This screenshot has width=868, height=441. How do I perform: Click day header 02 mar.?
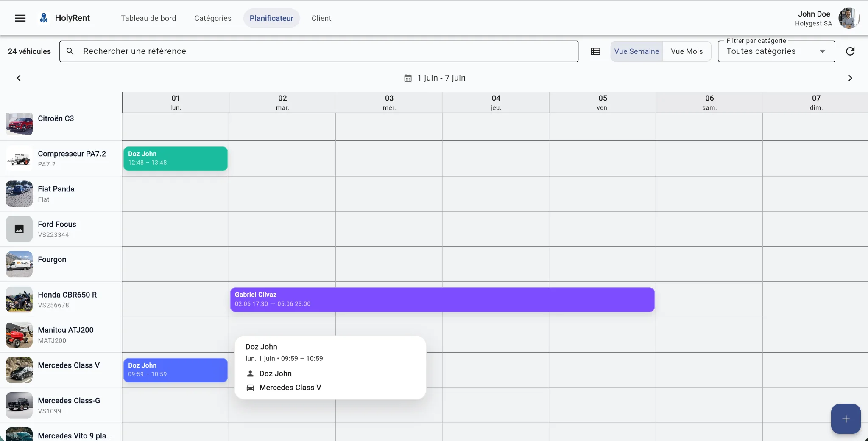(282, 102)
